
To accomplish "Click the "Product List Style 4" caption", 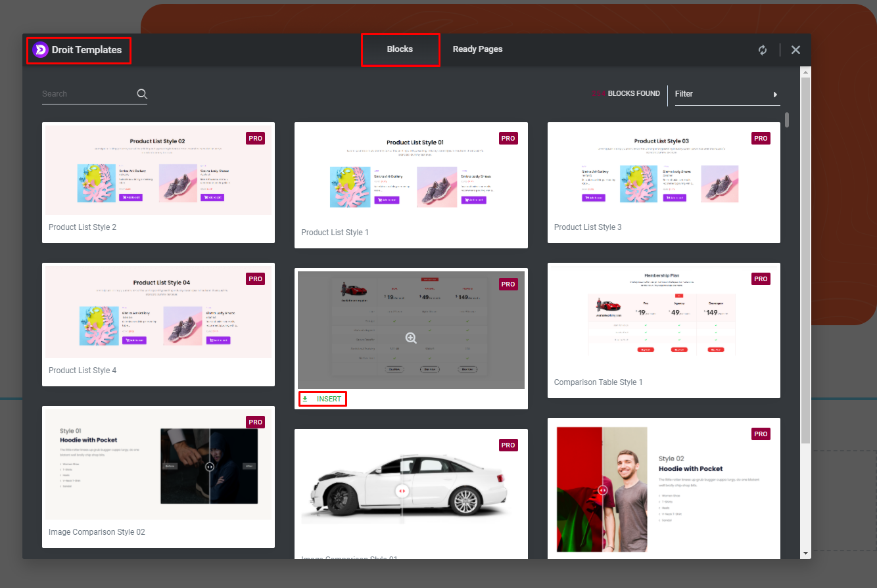I will 83,371.
